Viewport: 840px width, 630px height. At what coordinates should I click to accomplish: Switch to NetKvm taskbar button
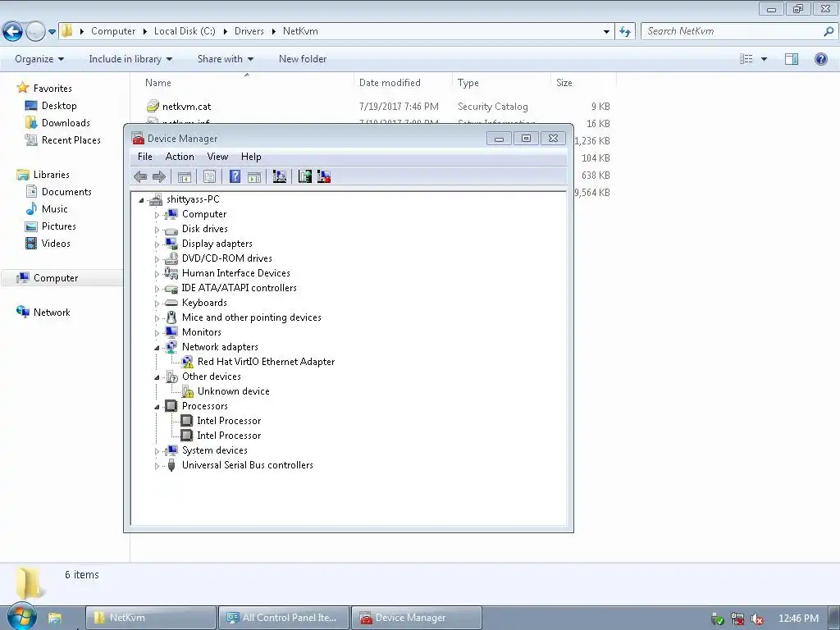151,618
